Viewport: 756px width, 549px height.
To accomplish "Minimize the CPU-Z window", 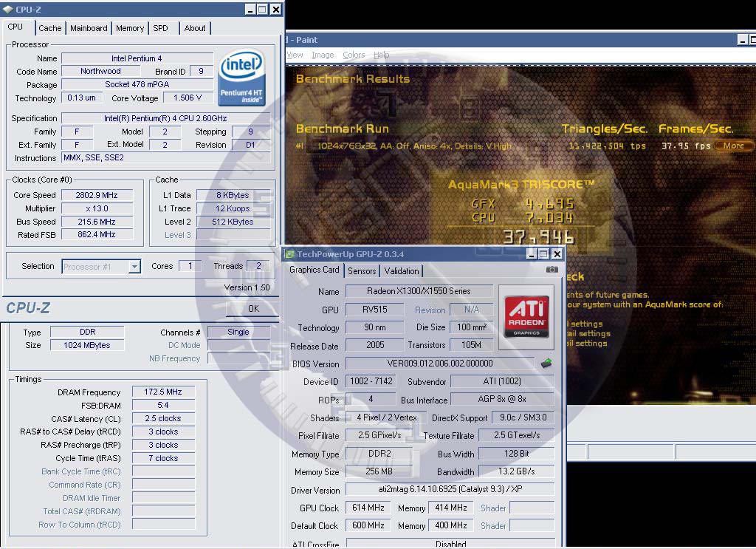I will pyautogui.click(x=250, y=9).
